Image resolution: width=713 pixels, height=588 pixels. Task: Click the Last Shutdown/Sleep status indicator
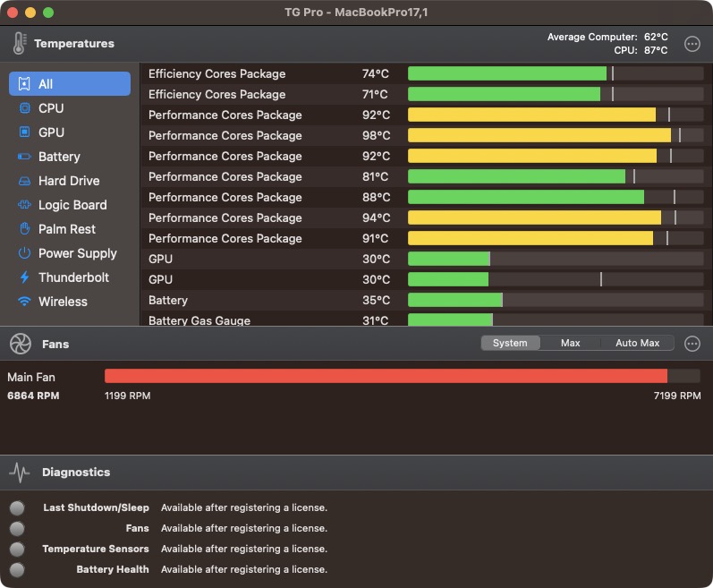tap(17, 508)
